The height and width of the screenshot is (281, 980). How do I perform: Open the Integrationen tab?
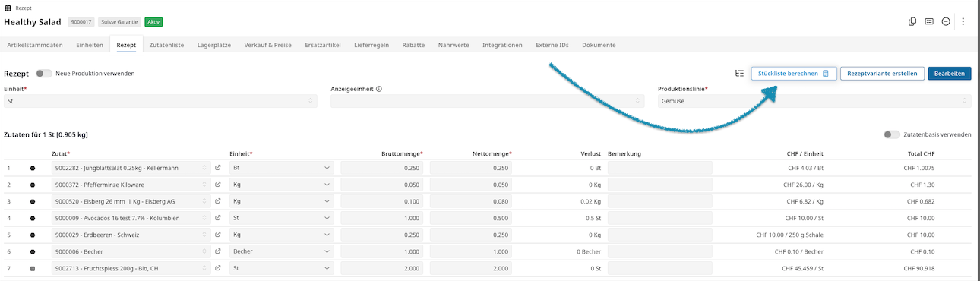click(502, 45)
